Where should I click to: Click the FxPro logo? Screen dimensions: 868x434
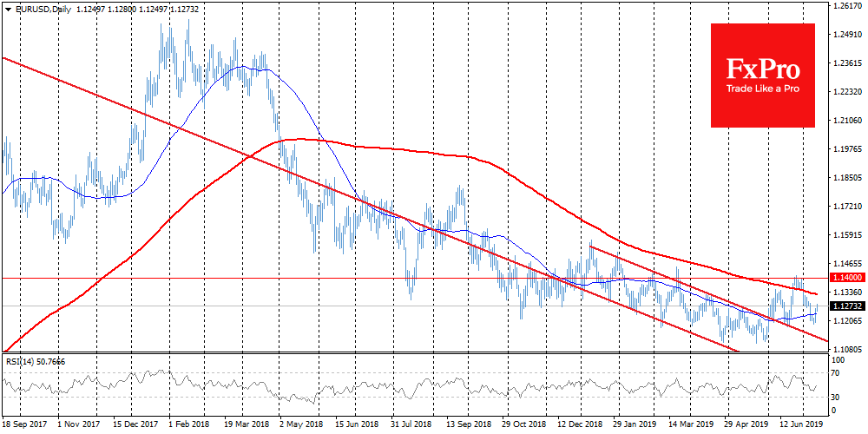tap(763, 69)
